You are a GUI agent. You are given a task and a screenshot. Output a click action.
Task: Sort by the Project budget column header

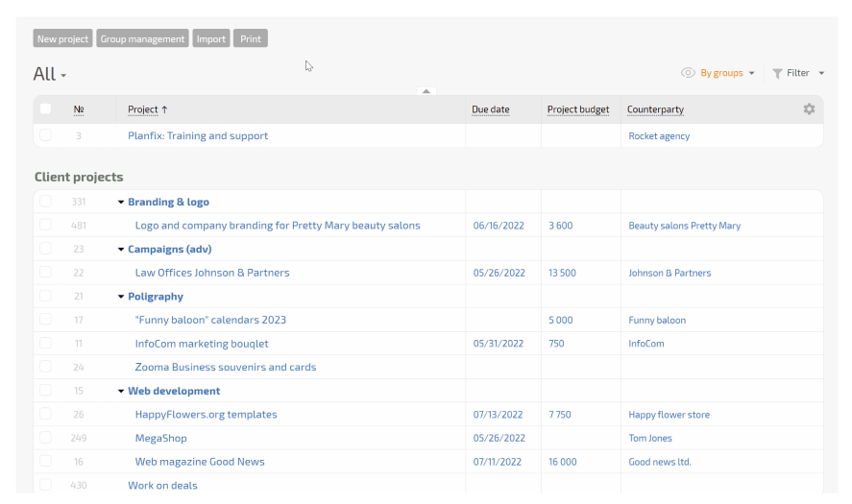(x=577, y=109)
